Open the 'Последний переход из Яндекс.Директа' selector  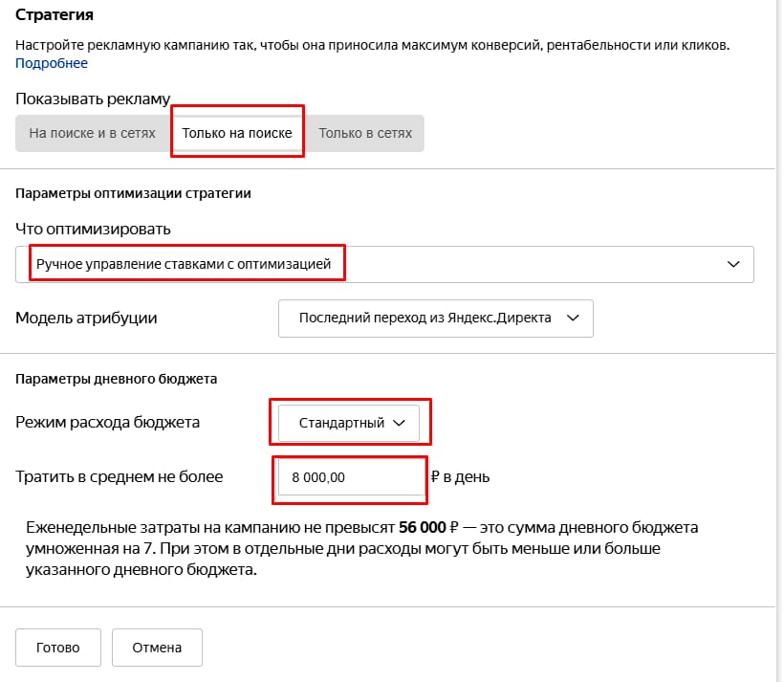435,319
